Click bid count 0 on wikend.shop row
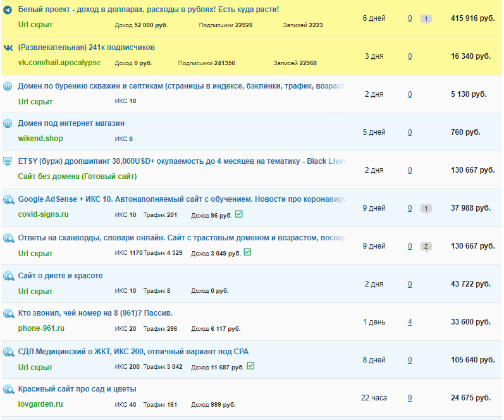The height and width of the screenshot is (420, 504). [410, 132]
